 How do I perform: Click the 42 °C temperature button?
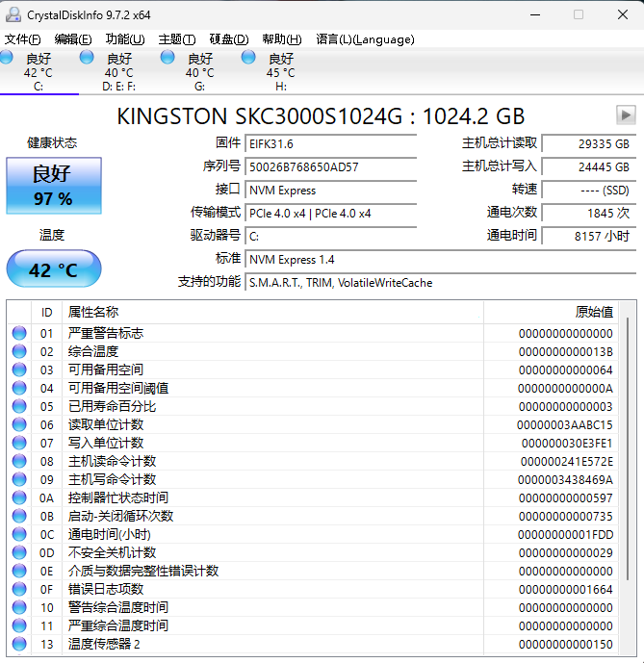pos(53,269)
